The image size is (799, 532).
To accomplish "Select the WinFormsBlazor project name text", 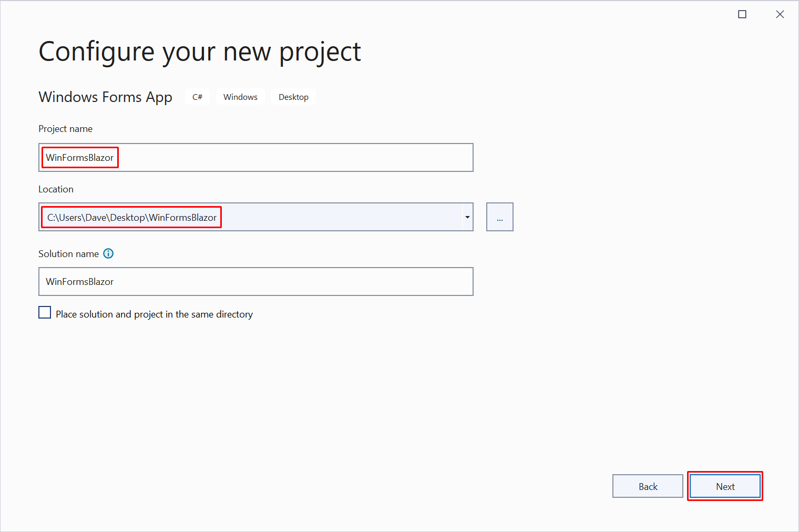I will [x=79, y=157].
